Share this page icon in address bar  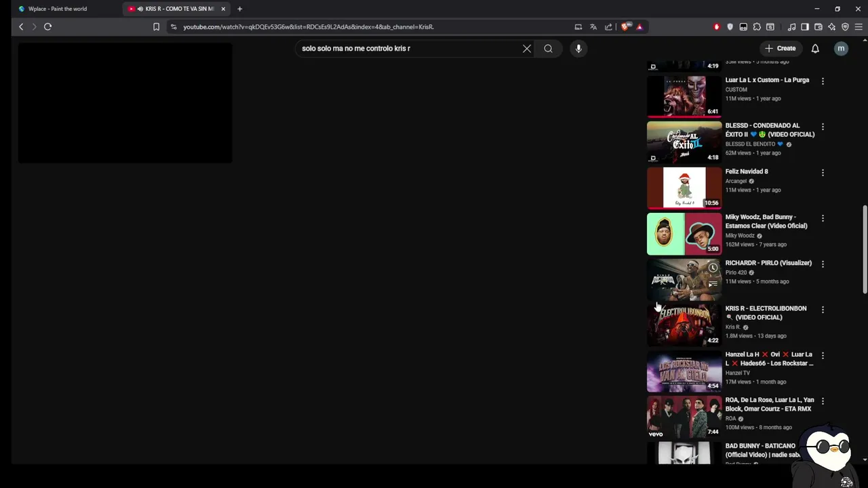click(x=608, y=26)
